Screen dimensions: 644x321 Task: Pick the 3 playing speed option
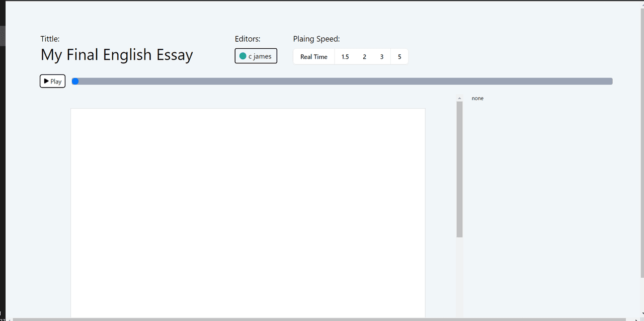(381, 57)
